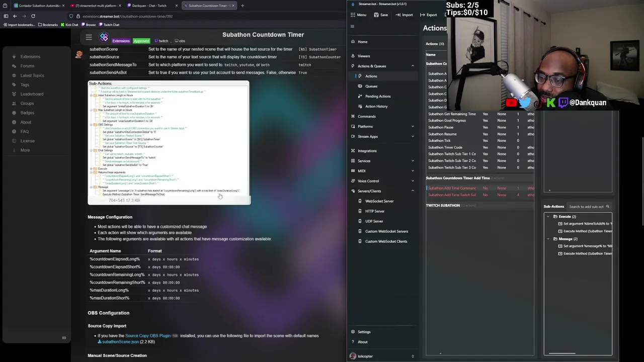Select Subathon Pause action row
644x362 pixels.
tap(480, 127)
